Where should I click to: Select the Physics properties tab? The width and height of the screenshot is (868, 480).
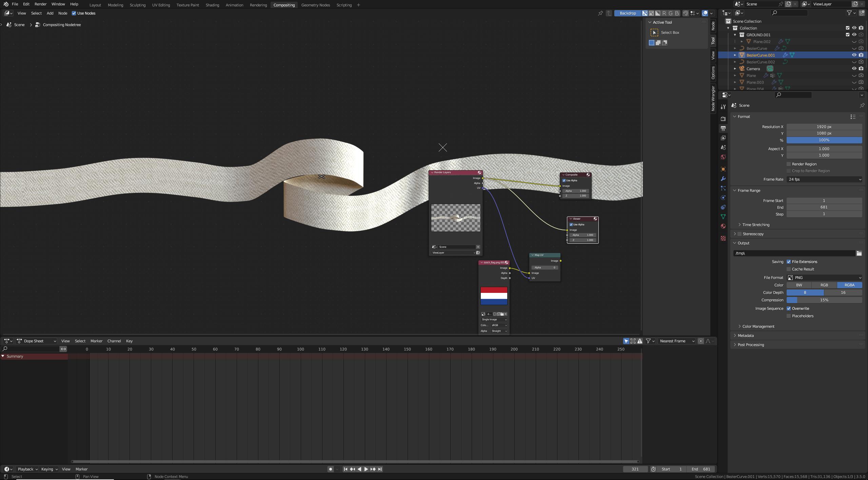[723, 197]
